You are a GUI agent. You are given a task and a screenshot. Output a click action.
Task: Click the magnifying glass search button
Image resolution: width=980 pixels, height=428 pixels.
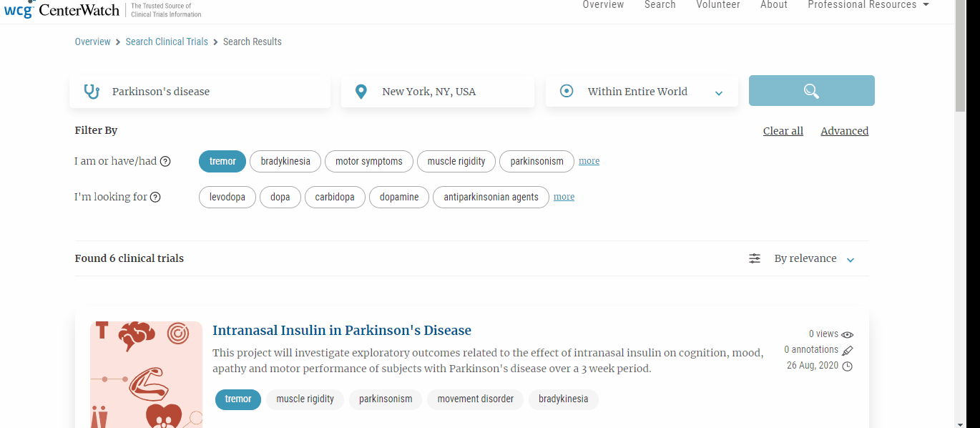[811, 91]
